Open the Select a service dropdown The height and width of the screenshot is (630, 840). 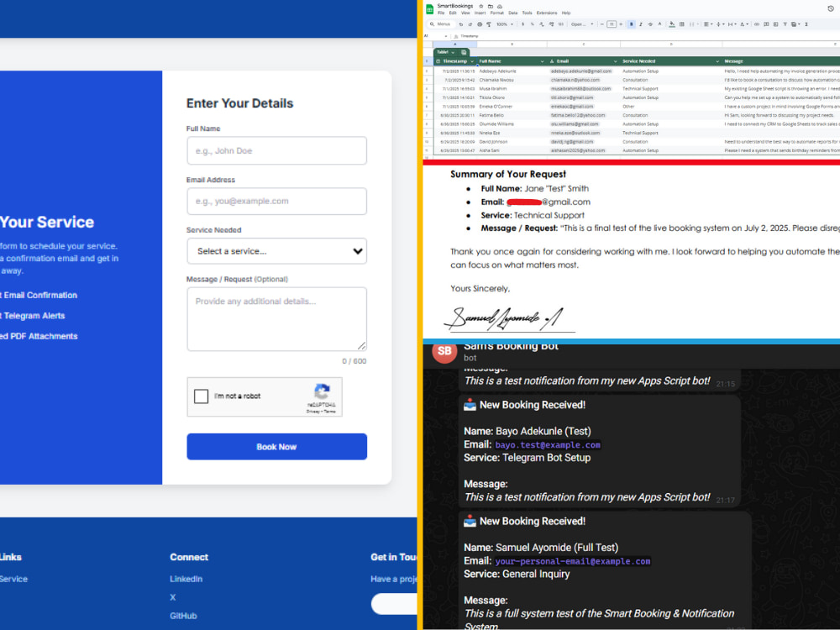pyautogui.click(x=276, y=250)
